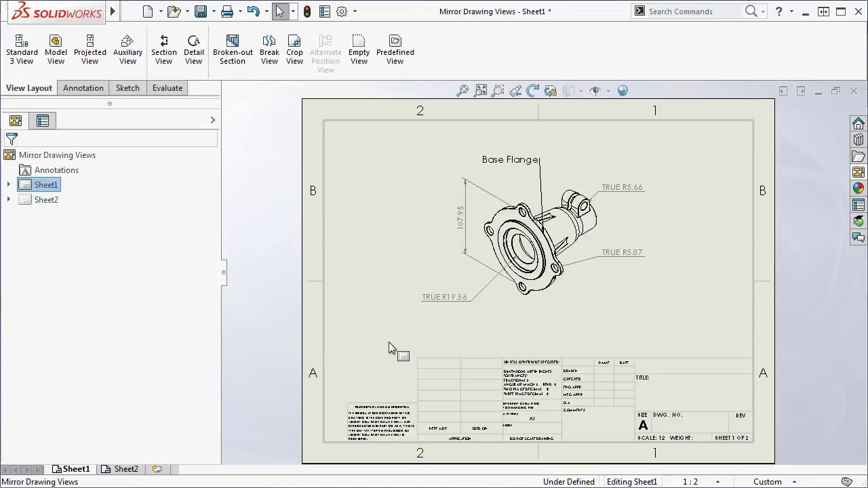Switch to the Annotation ribbon tab
868x488 pixels.
(x=83, y=87)
